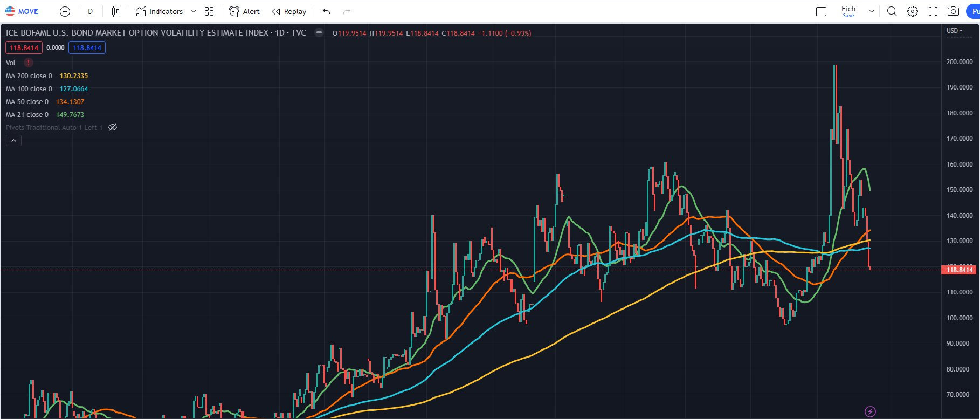
Task: Open chart settings gear
Action: (x=913, y=11)
